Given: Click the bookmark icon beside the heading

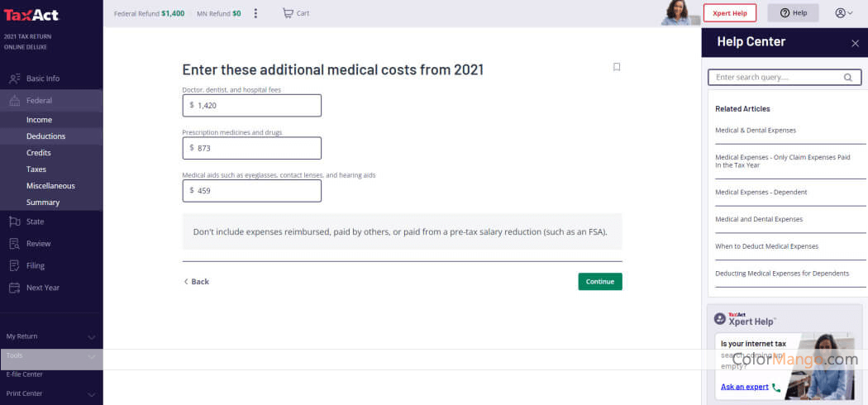Looking at the screenshot, I should [x=617, y=67].
